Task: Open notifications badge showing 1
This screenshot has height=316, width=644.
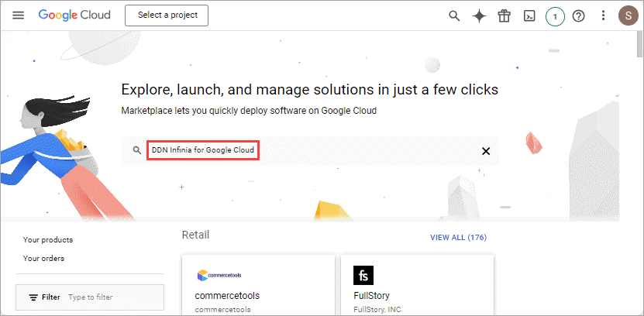Action: [x=555, y=16]
